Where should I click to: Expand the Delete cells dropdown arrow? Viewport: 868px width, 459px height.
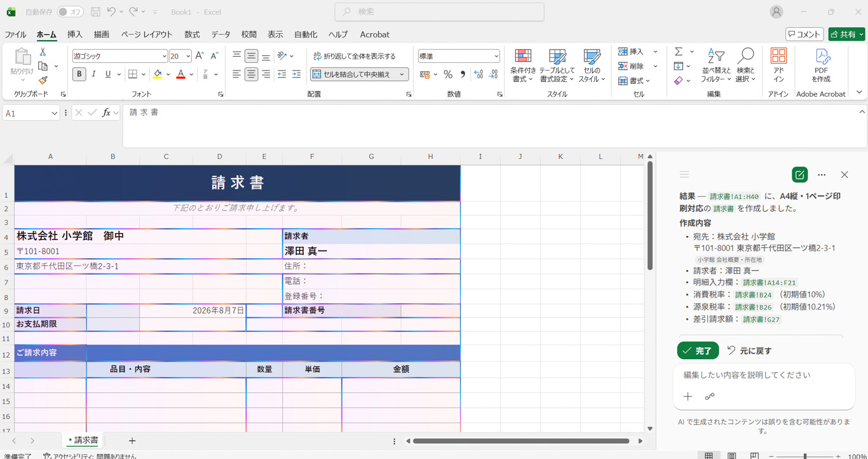[655, 66]
